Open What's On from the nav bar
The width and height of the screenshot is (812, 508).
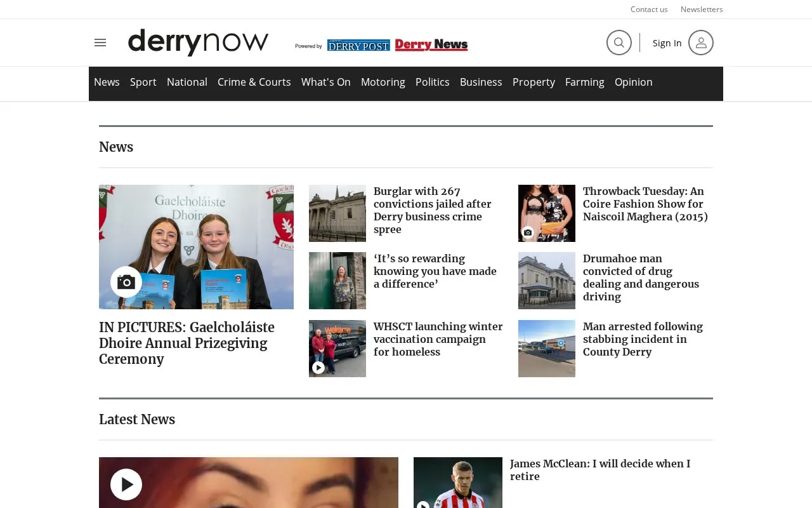pos(326,82)
